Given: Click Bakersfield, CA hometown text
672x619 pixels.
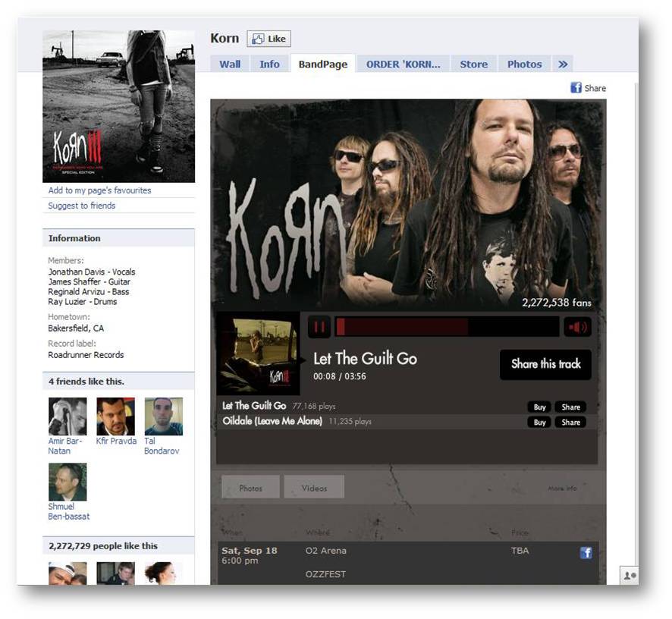Looking at the screenshot, I should pos(76,328).
